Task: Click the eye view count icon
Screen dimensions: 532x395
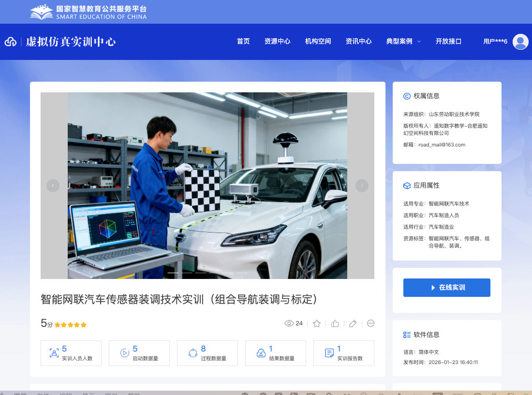Action: [289, 323]
